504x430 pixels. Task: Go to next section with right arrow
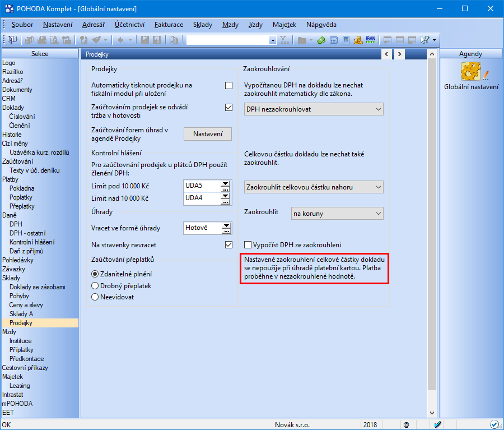pos(399,54)
